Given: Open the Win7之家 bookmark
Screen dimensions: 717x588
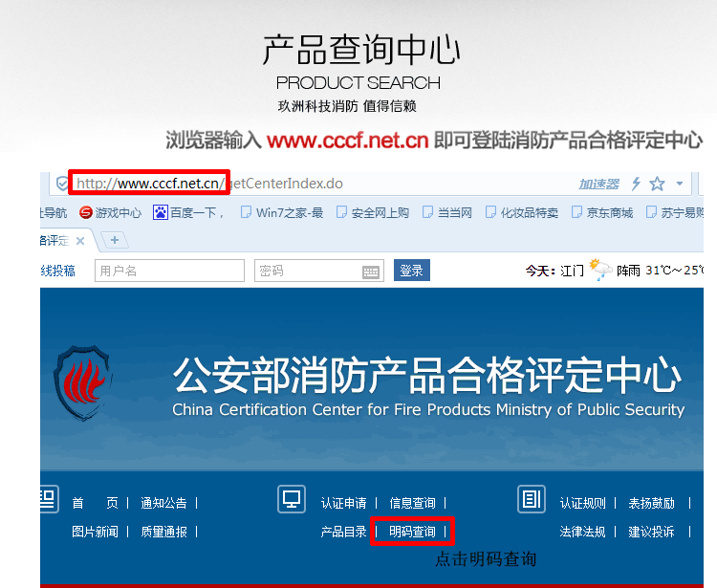Looking at the screenshot, I should click(282, 212).
